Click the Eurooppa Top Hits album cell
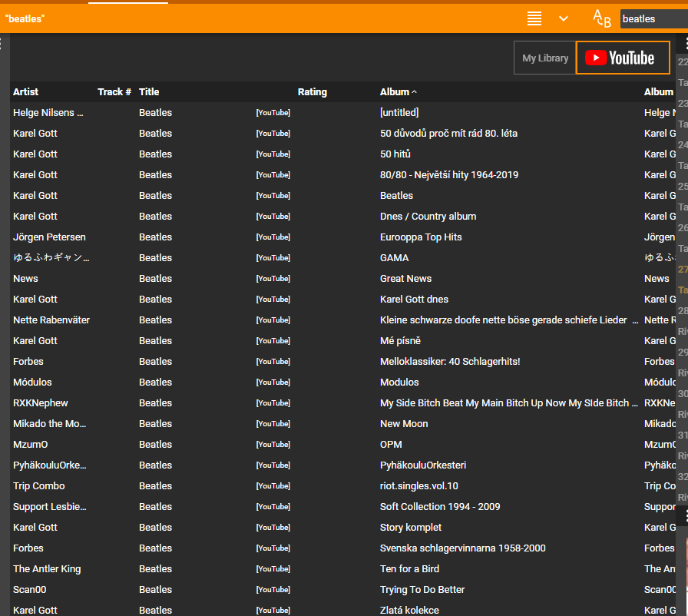Image resolution: width=688 pixels, height=616 pixels. point(421,237)
